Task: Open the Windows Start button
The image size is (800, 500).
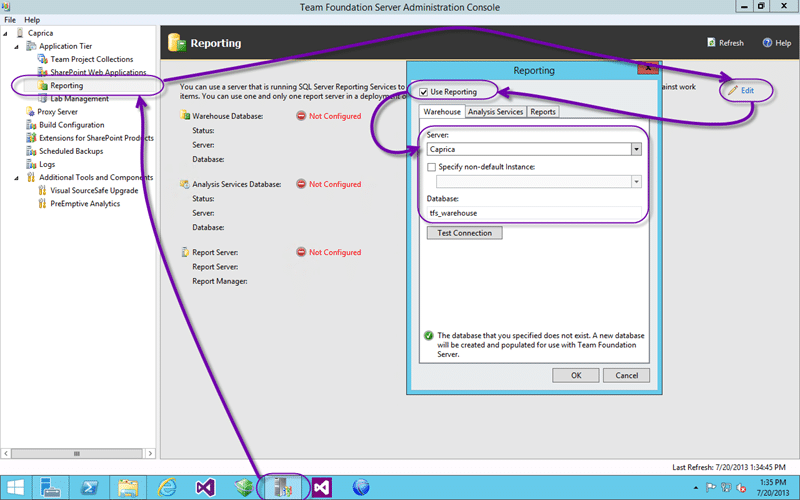Action: [15, 487]
